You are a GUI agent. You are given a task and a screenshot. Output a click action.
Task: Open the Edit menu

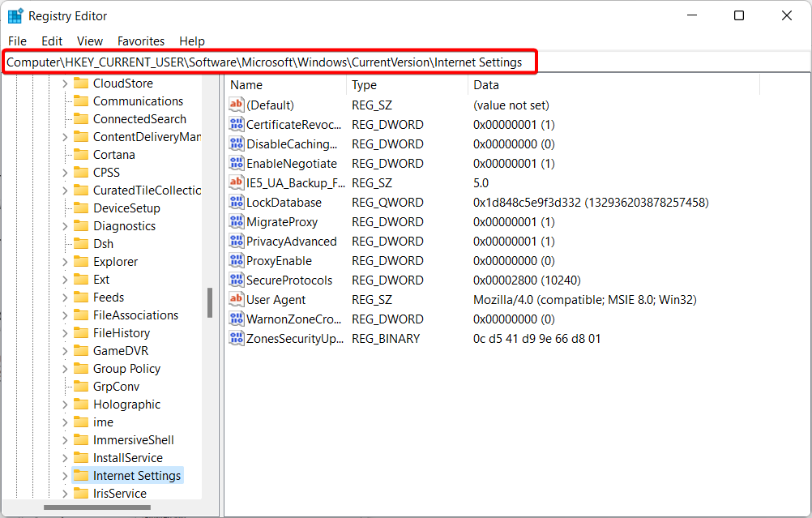tap(52, 41)
